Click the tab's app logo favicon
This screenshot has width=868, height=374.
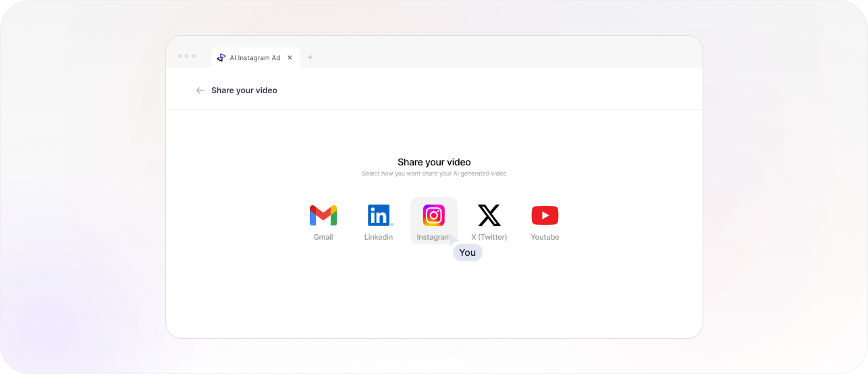point(221,57)
